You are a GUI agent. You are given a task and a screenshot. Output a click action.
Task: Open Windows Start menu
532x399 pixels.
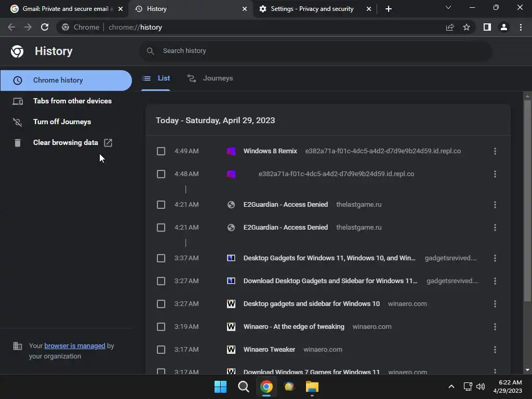pyautogui.click(x=220, y=387)
